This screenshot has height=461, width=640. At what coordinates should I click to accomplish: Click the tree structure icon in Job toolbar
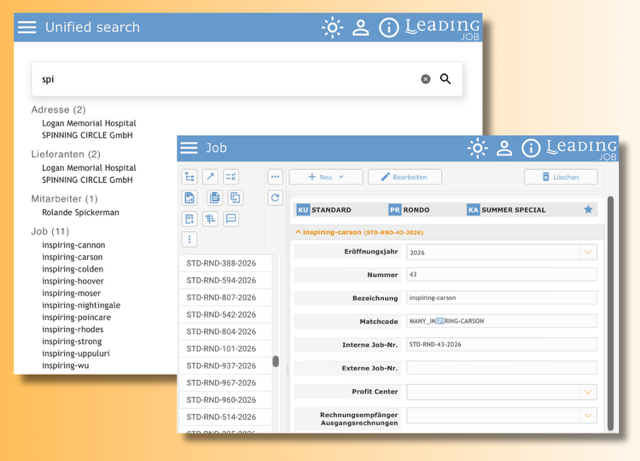[x=189, y=177]
